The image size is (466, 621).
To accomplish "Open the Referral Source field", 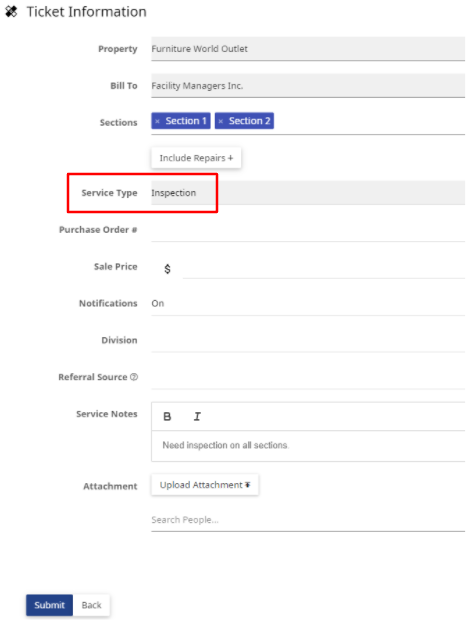I will [x=308, y=377].
